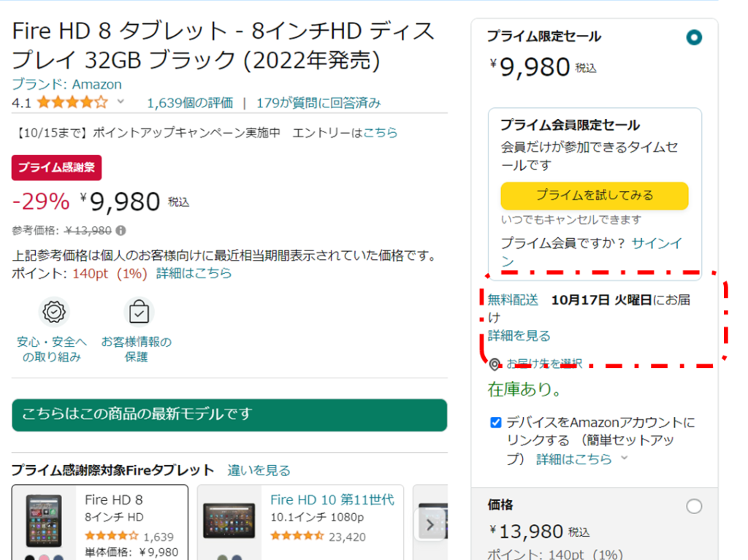The image size is (748, 560).
Task: Click the 1,639 review count in the Fire HD 8 card
Action: (x=159, y=537)
